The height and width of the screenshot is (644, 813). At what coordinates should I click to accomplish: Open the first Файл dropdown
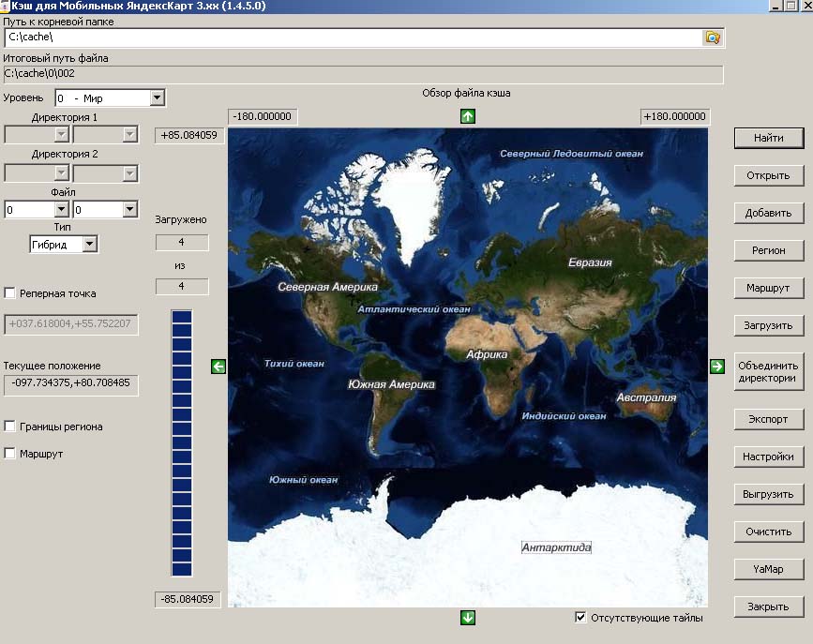pos(61,210)
